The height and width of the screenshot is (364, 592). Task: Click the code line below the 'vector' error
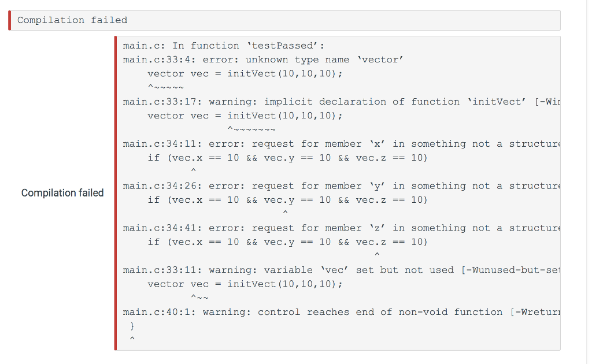click(x=245, y=73)
